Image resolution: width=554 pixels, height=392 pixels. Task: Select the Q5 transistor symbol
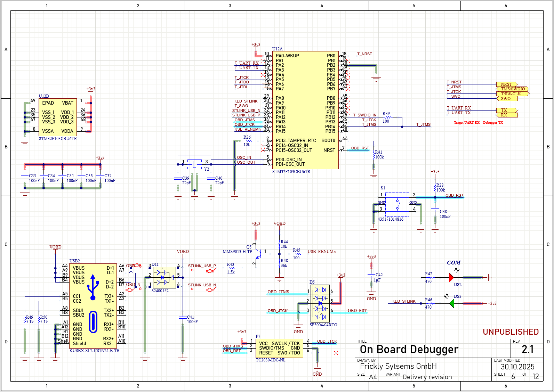[257, 254]
